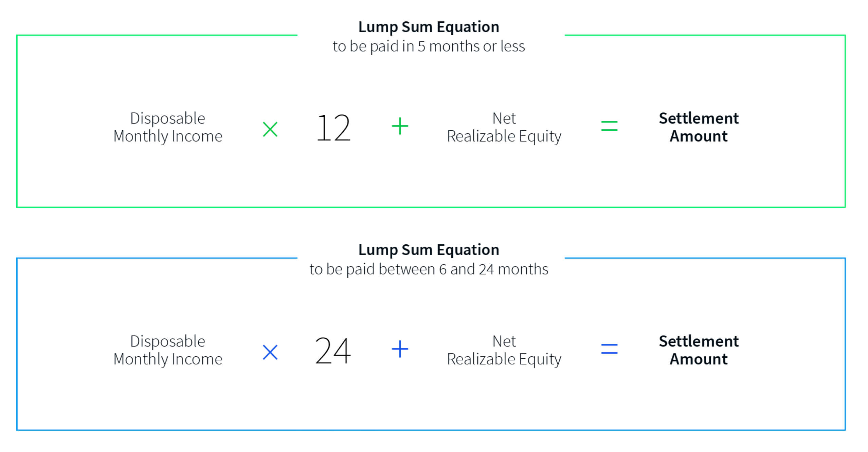Click Settlement Amount in green box

coord(699,127)
